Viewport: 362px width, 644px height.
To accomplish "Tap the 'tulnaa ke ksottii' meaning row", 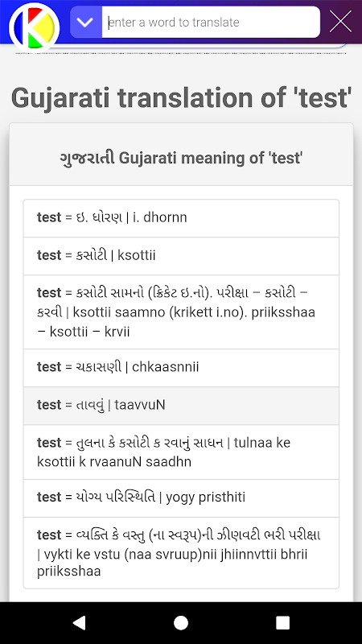I will point(181,452).
